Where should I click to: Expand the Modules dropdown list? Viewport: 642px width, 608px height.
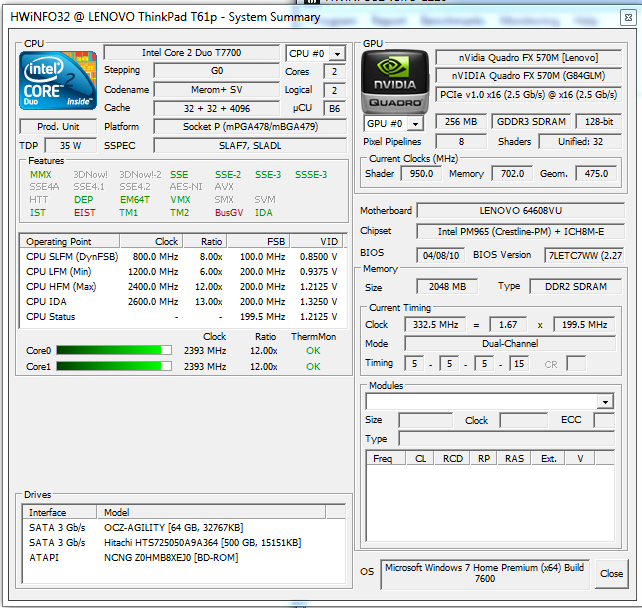606,402
